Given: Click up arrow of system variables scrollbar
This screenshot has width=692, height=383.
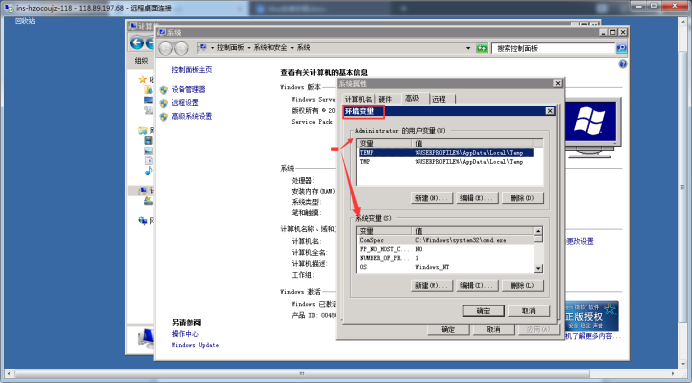Looking at the screenshot, I should click(x=538, y=231).
